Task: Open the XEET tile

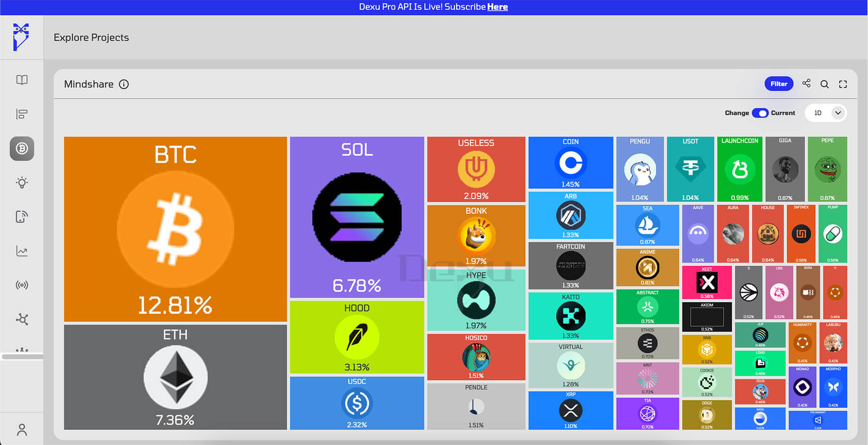Action: click(x=707, y=283)
